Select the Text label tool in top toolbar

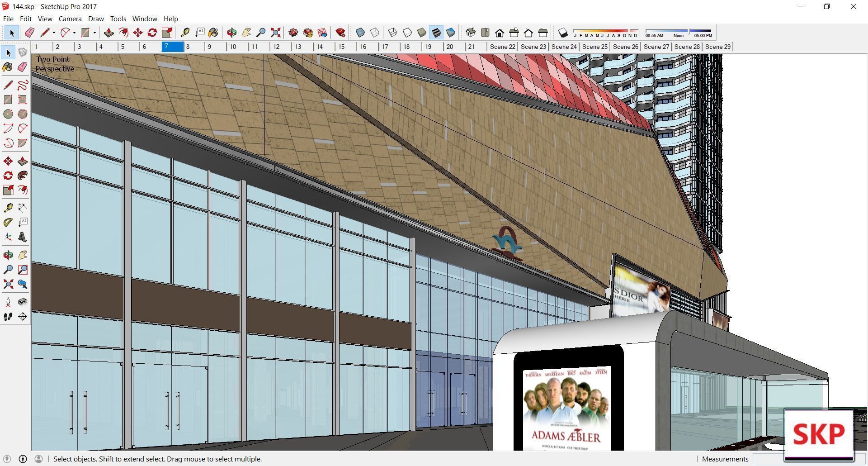(x=199, y=33)
